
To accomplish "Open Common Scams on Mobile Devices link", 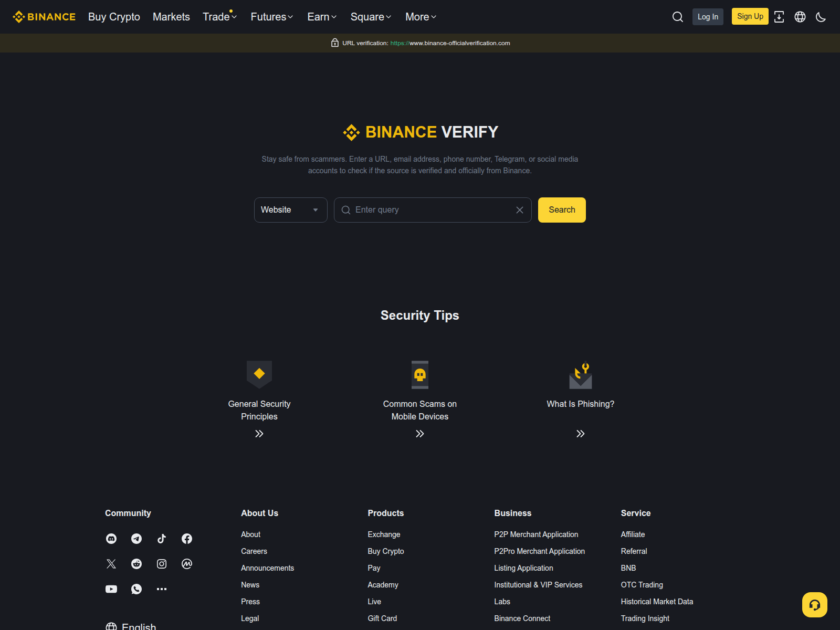I will coord(420,410).
